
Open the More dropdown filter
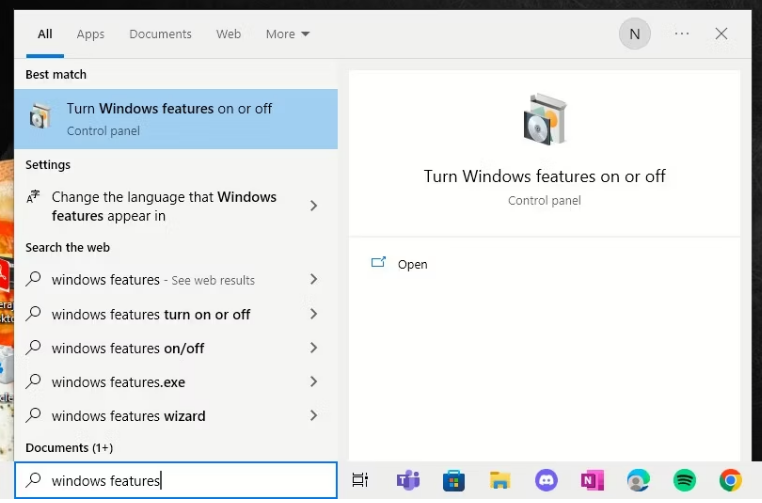pyautogui.click(x=288, y=34)
